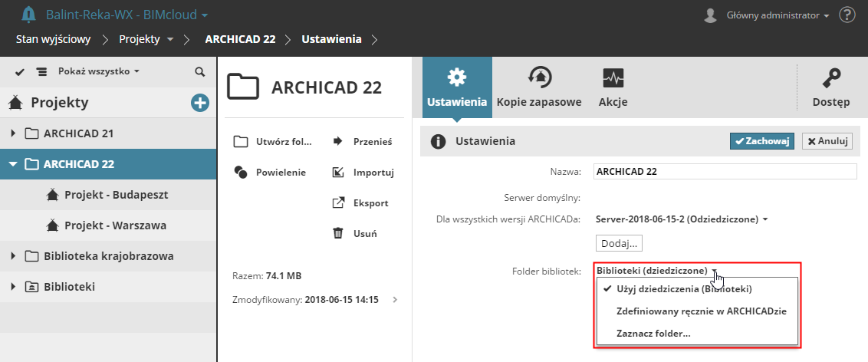Click the info icon beside Ustawienia header
The image size is (868, 362).
439,142
